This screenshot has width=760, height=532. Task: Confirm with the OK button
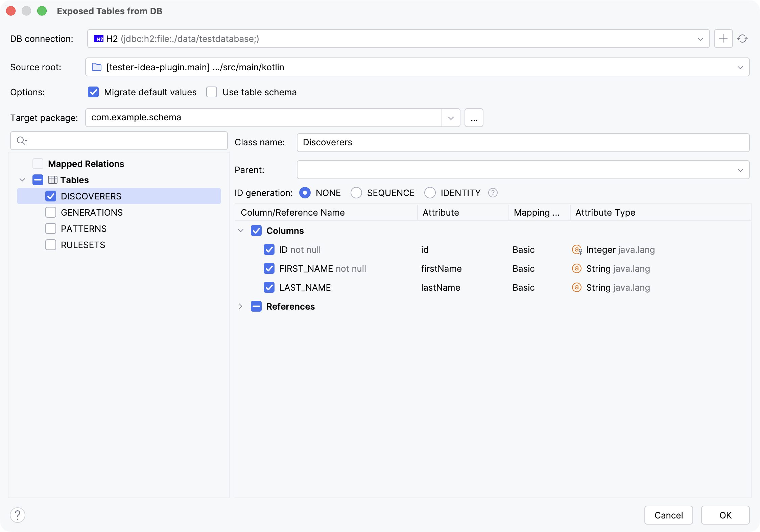[x=726, y=515]
